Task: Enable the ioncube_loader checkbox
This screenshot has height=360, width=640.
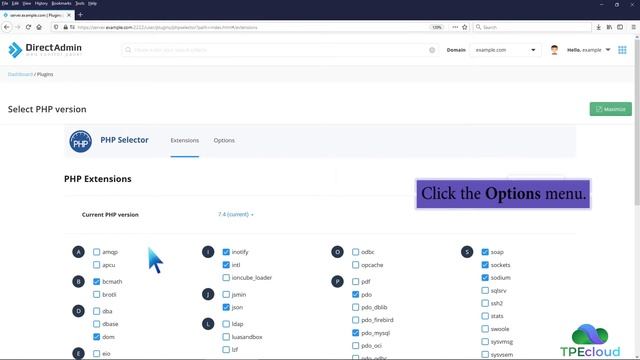Action: 226,278
